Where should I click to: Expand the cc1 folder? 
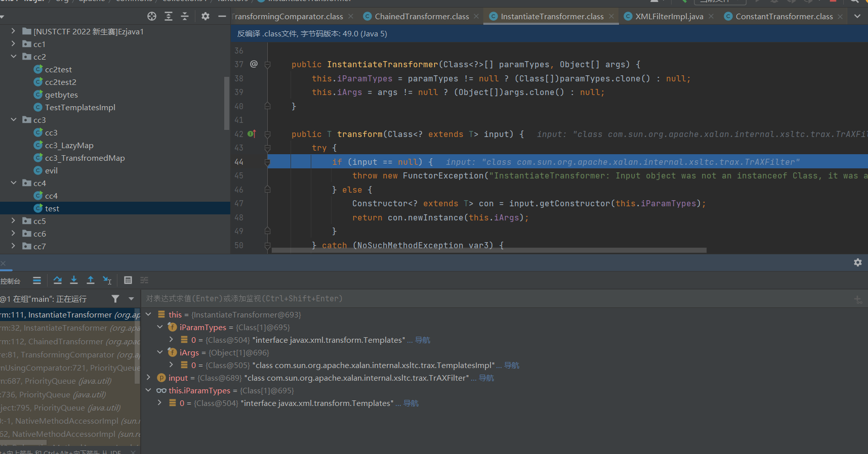14,44
